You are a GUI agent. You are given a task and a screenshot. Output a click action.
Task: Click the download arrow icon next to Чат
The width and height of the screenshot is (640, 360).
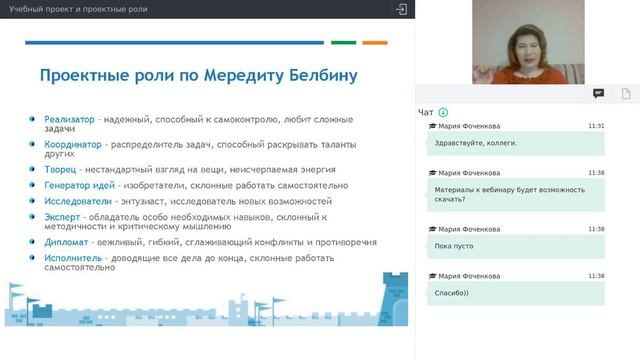click(x=443, y=112)
